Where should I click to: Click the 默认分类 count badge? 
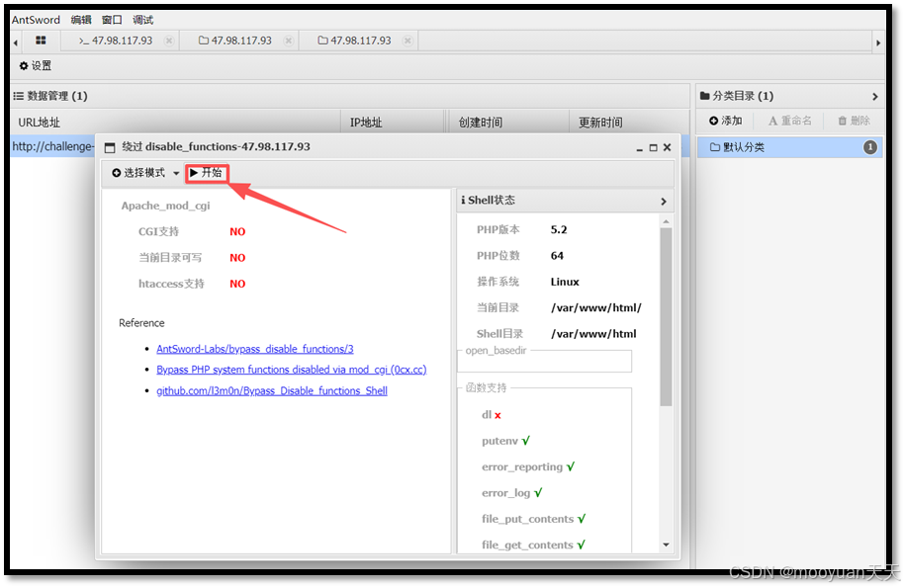coord(869,147)
